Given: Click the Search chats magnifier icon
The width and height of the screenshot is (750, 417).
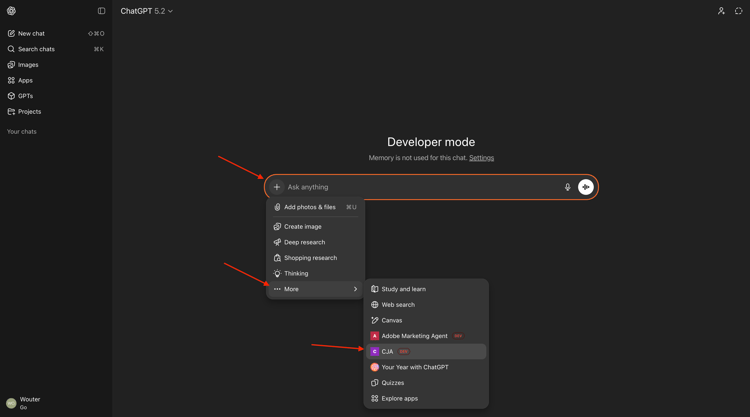Looking at the screenshot, I should pyautogui.click(x=11, y=49).
